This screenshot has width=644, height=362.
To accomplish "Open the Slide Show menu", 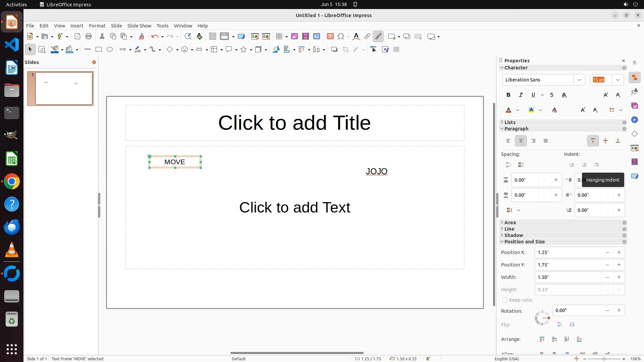I will click(x=139, y=26).
